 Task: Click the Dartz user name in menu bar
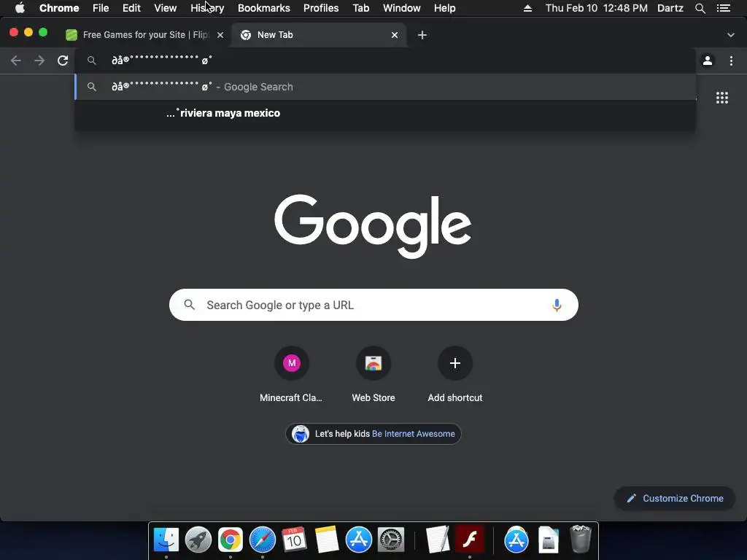(x=670, y=8)
